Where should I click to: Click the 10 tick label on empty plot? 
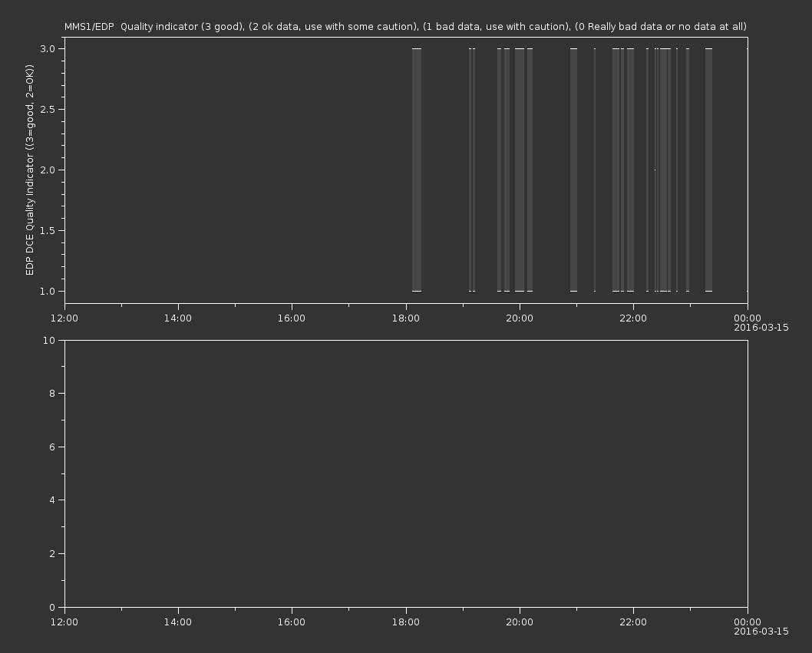pyautogui.click(x=49, y=340)
